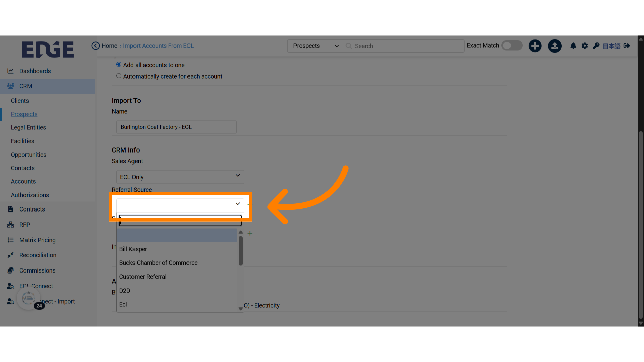Choose Bill Kasper from the list
The height and width of the screenshot is (362, 644).
coord(177,249)
